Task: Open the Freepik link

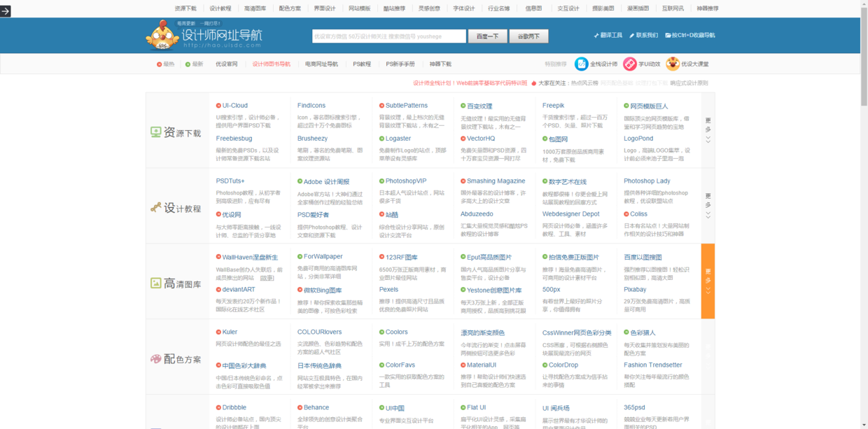Action: coord(553,106)
